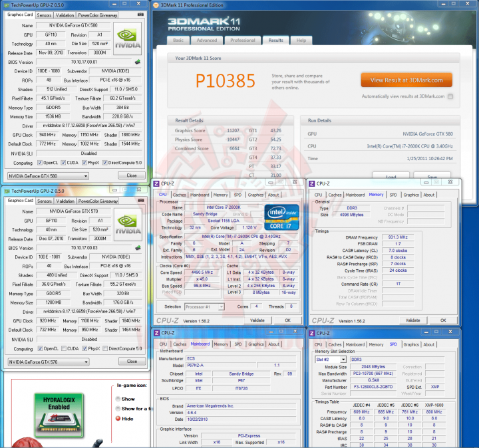
Task: Switch to Validation tab in GTX 570 GPU-Z
Action: (x=65, y=201)
